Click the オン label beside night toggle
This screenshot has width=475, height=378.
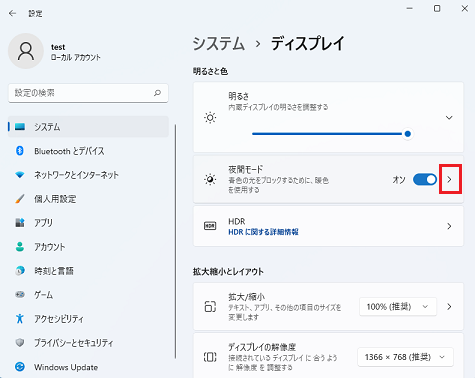click(399, 180)
